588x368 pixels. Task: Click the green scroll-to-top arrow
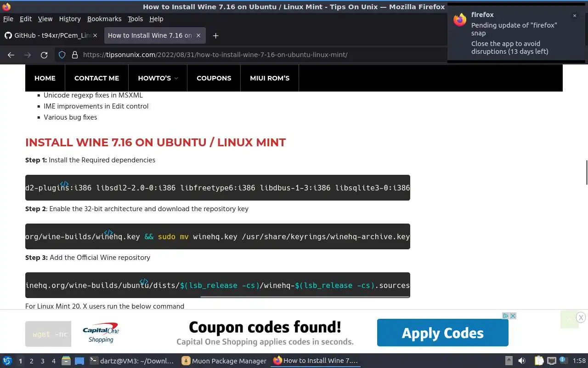(569, 319)
